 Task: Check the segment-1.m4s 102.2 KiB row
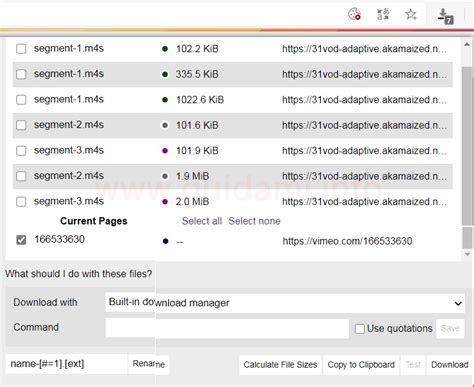tap(21, 49)
